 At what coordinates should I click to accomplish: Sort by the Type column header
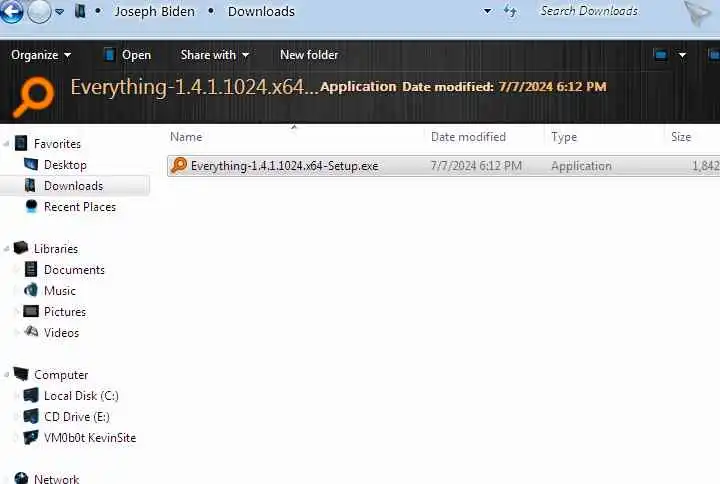pos(564,137)
